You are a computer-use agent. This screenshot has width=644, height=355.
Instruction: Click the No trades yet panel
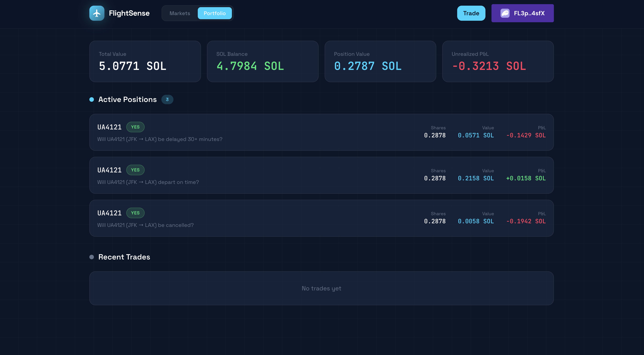(x=321, y=288)
